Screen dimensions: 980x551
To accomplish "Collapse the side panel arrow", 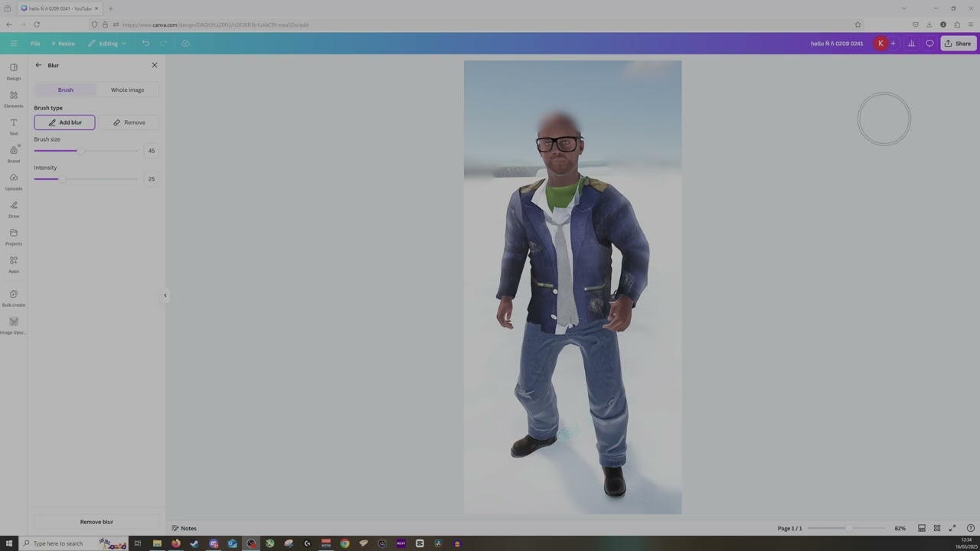I will pyautogui.click(x=165, y=295).
